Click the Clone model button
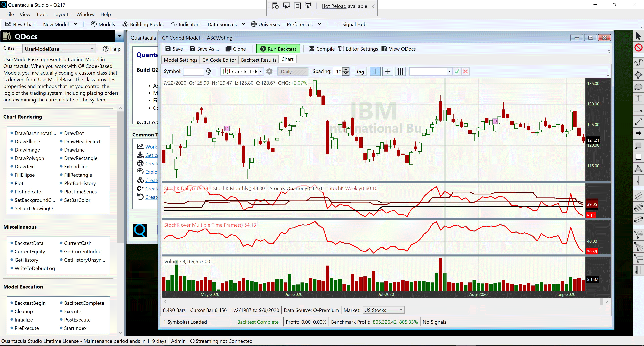Screen dimensions: 644x346 tap(236, 49)
